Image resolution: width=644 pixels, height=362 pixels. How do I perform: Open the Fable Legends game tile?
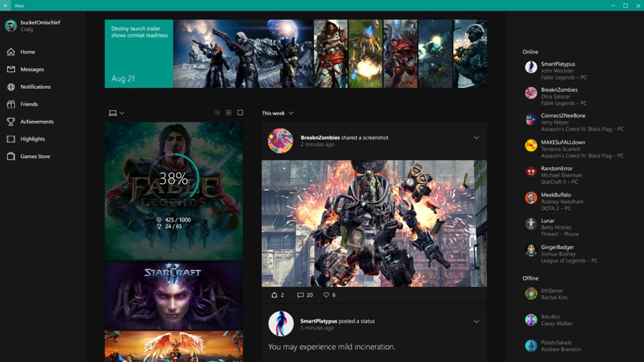coord(174,191)
